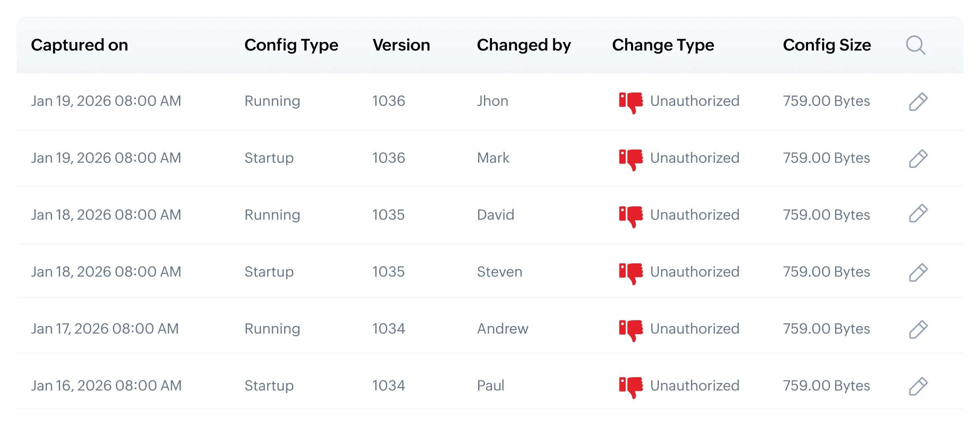Click the search icon in the table header
This screenshot has width=980, height=432.
click(916, 46)
